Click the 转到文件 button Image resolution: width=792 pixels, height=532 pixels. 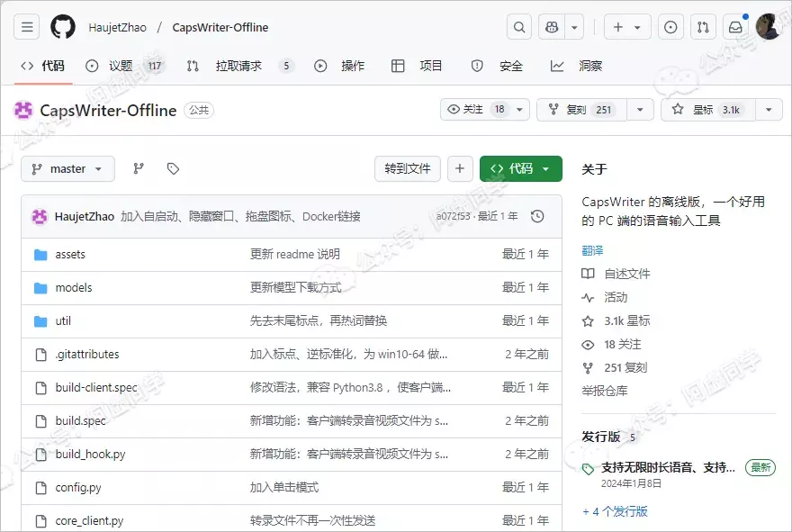click(x=408, y=168)
